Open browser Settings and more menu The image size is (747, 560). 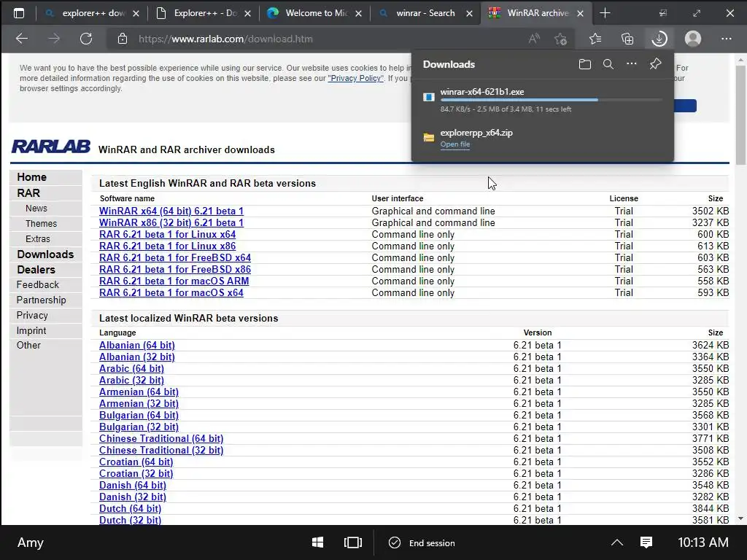point(726,39)
